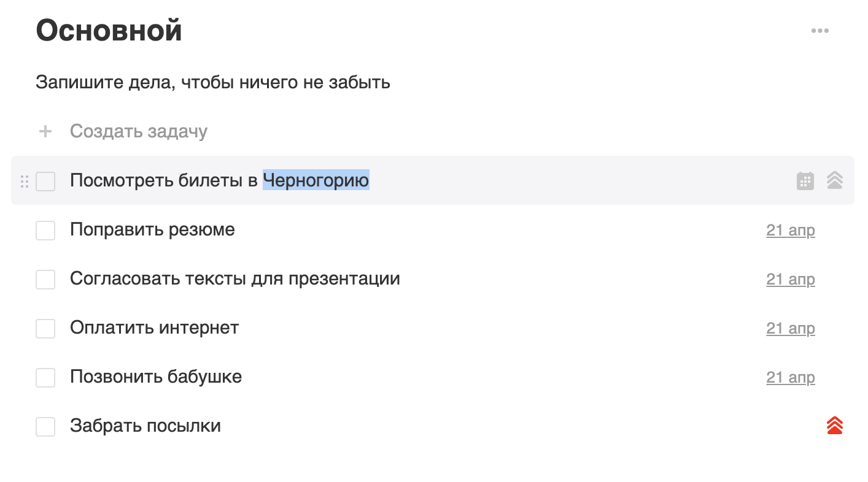The image size is (868, 482).
Task: Check the Позвонить бабушке checkbox
Action: (x=45, y=378)
